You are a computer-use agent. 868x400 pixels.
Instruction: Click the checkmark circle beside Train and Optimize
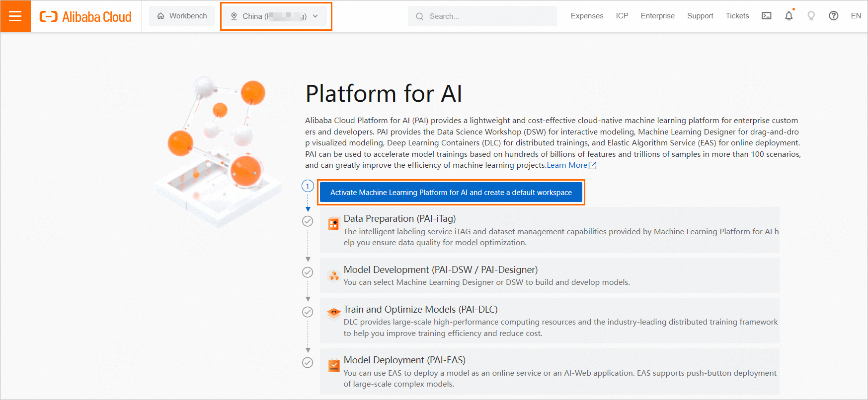[x=308, y=312]
